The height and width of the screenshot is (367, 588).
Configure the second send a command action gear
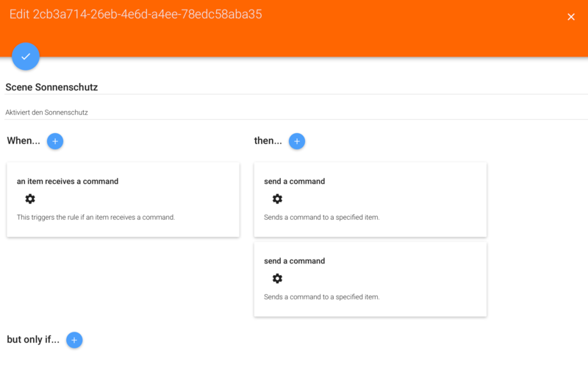(x=277, y=278)
